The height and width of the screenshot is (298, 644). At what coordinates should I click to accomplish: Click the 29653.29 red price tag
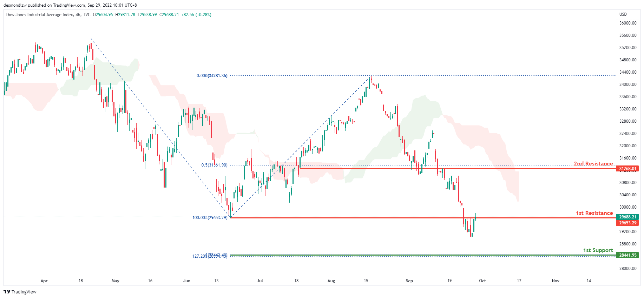point(627,223)
